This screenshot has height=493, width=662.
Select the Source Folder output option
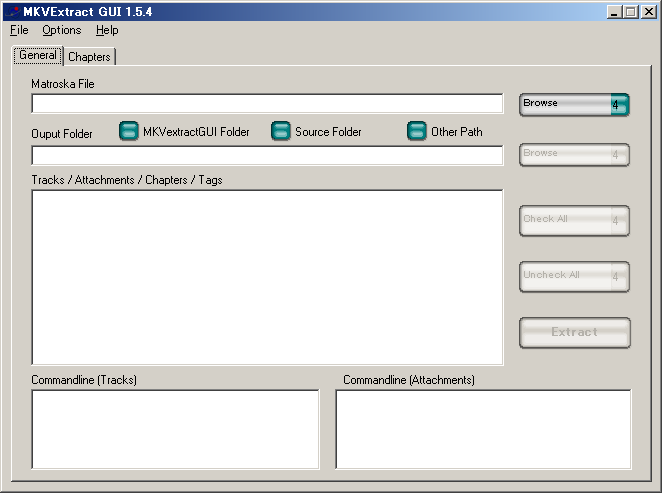click(281, 132)
